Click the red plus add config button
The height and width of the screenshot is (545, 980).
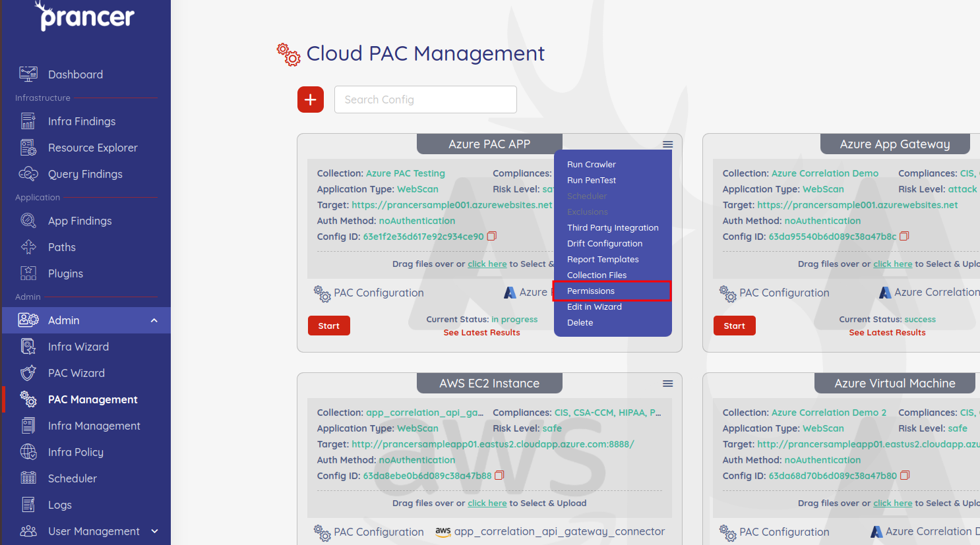click(x=311, y=100)
